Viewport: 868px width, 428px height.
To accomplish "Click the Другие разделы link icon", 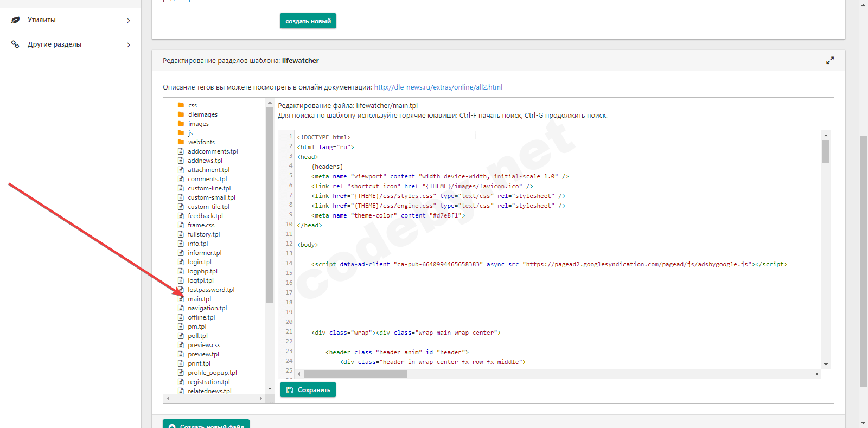I will coord(15,44).
